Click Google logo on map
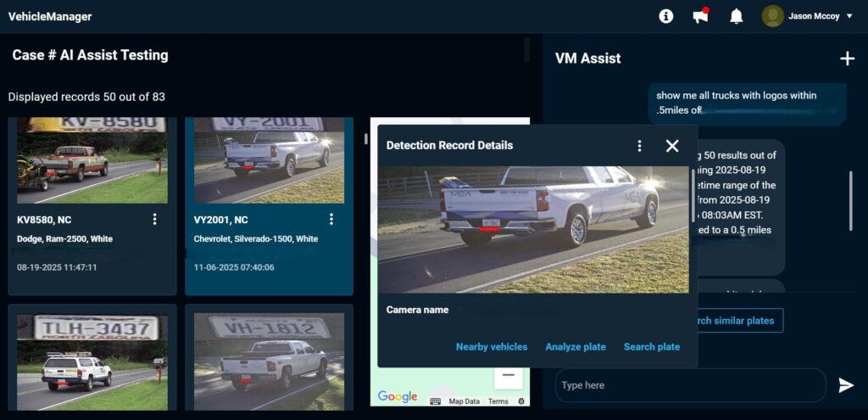The height and width of the screenshot is (420, 868). [x=398, y=396]
